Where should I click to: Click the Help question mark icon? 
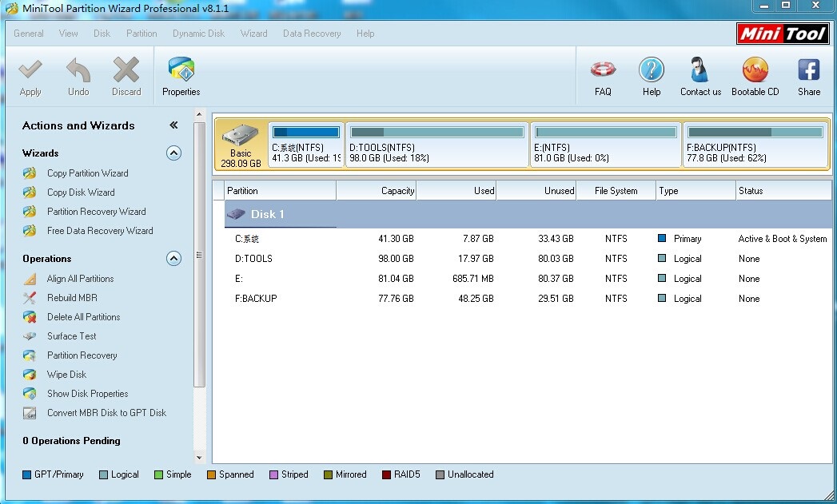tap(652, 69)
